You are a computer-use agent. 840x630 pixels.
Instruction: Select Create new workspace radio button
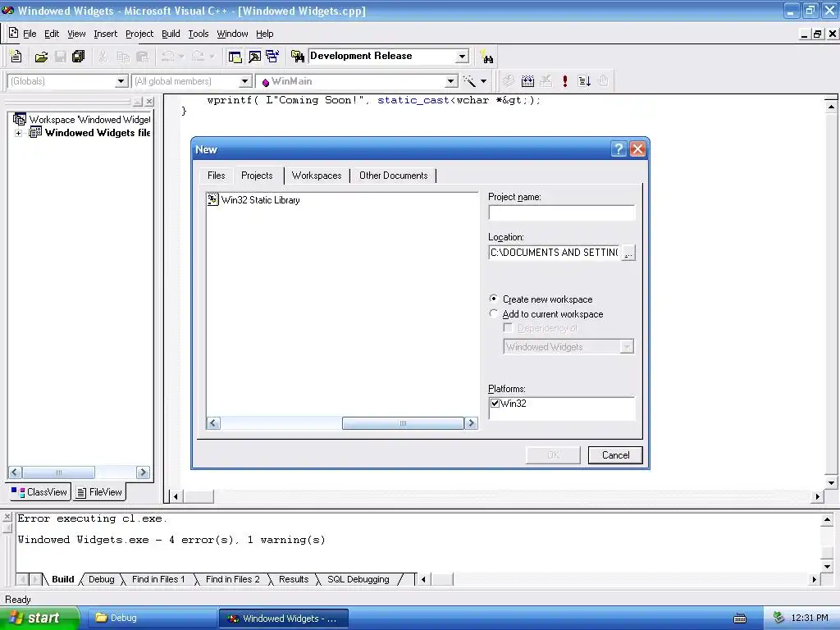coord(493,299)
